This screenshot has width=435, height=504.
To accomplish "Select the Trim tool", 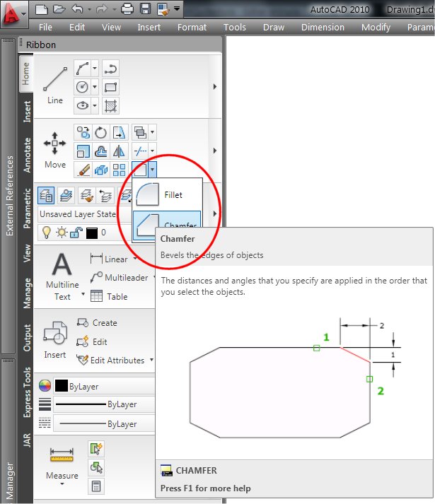I will [140, 151].
